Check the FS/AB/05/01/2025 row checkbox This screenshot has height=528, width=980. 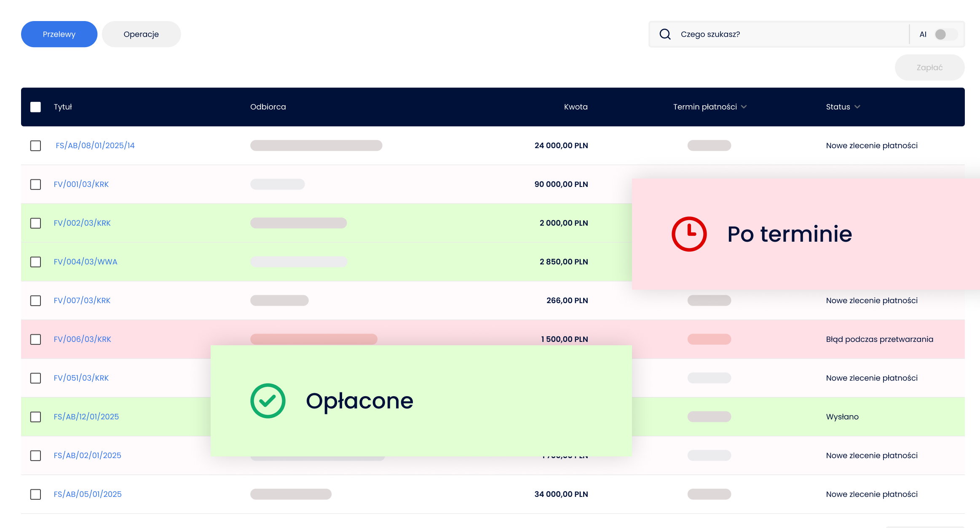[x=36, y=494]
